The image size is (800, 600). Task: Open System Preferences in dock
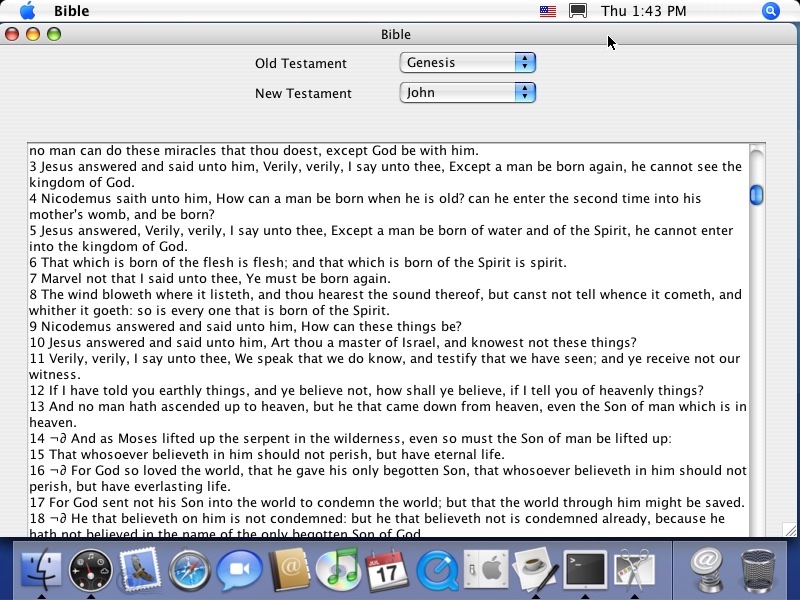pos(486,570)
